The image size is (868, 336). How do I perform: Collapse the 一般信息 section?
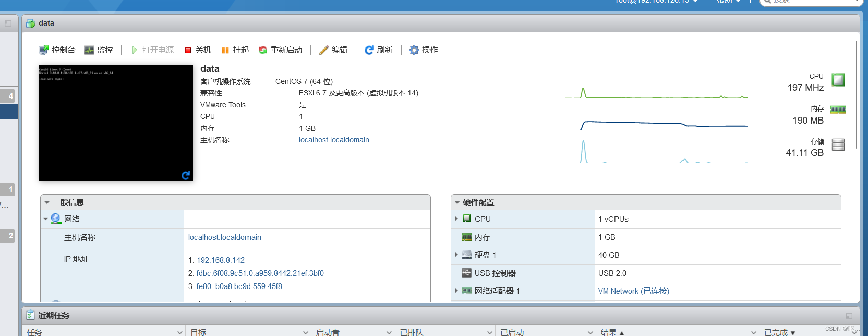click(47, 202)
